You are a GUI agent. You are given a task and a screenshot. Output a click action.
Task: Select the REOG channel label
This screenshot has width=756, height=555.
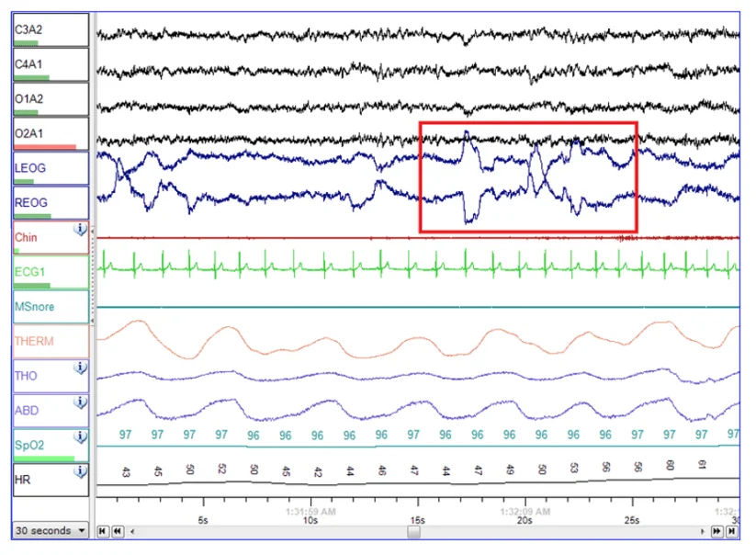pos(51,203)
